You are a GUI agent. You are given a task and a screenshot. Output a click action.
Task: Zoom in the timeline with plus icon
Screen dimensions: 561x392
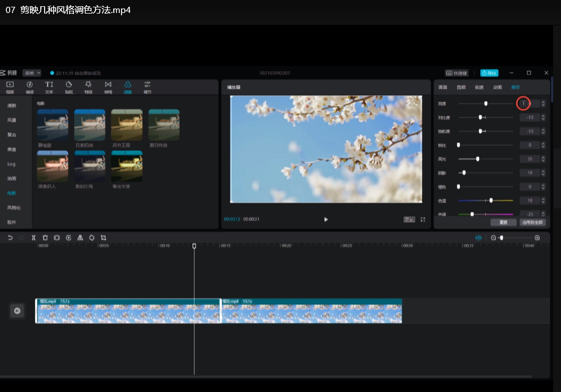pos(537,238)
